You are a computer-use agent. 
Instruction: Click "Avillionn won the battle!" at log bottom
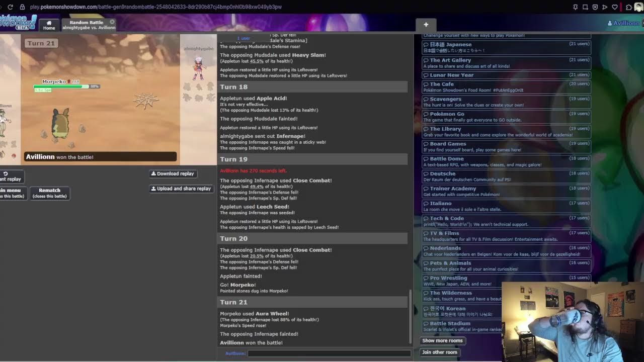(251, 343)
